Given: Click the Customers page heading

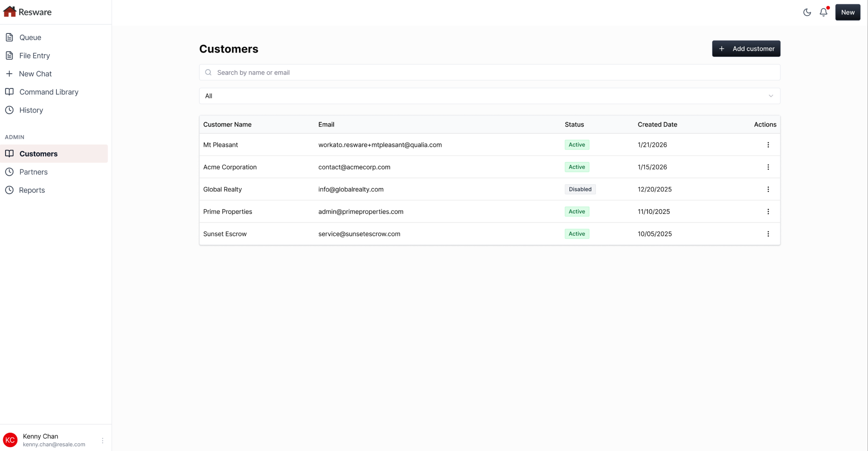Looking at the screenshot, I should tap(229, 49).
